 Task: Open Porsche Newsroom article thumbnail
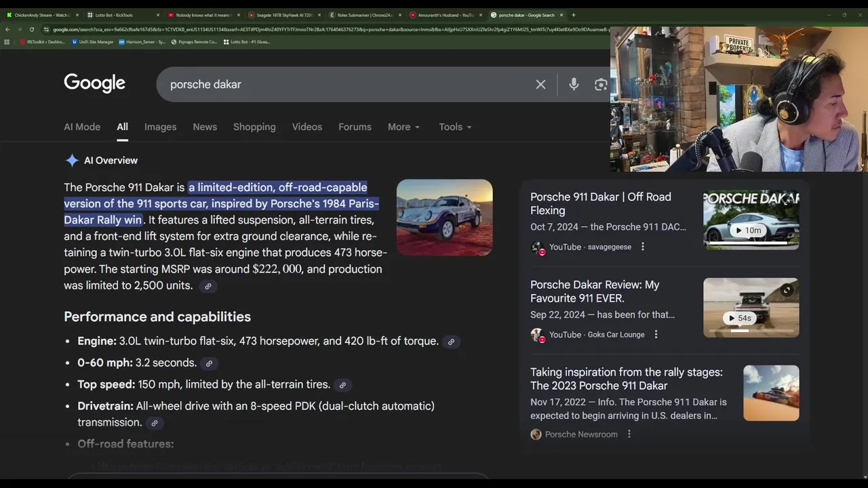tap(771, 393)
